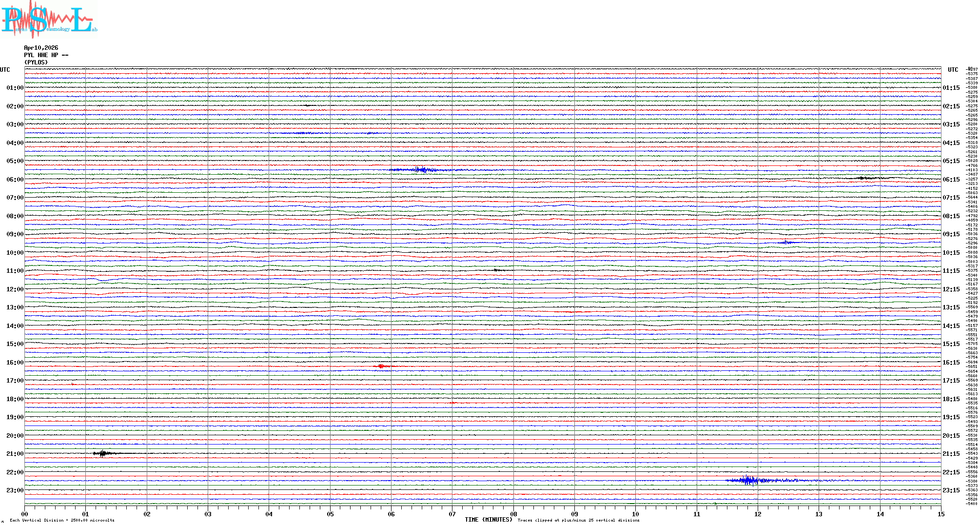Click the TIME (MINUTES) axis title
The width and height of the screenshot is (980, 527).
[x=488, y=520]
